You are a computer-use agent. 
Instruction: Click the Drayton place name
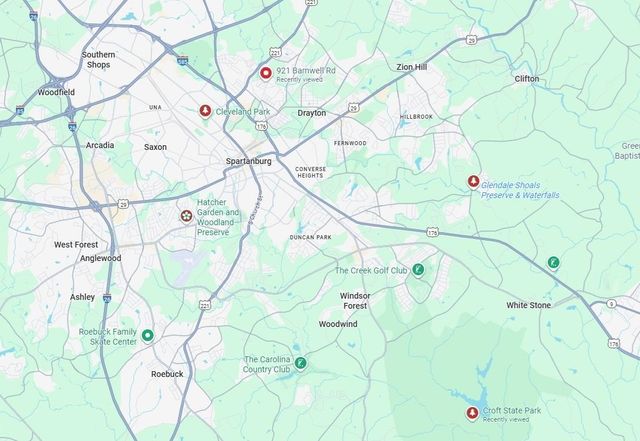click(312, 113)
